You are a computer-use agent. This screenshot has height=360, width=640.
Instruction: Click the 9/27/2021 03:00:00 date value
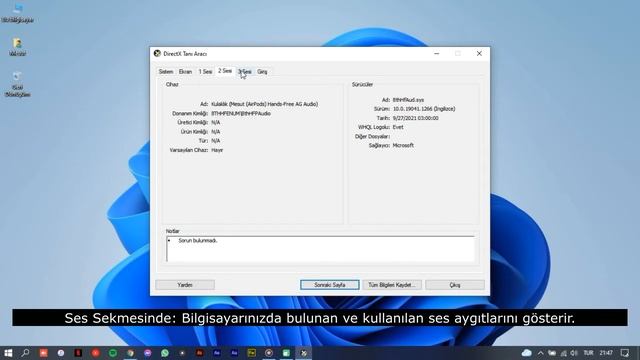point(415,118)
